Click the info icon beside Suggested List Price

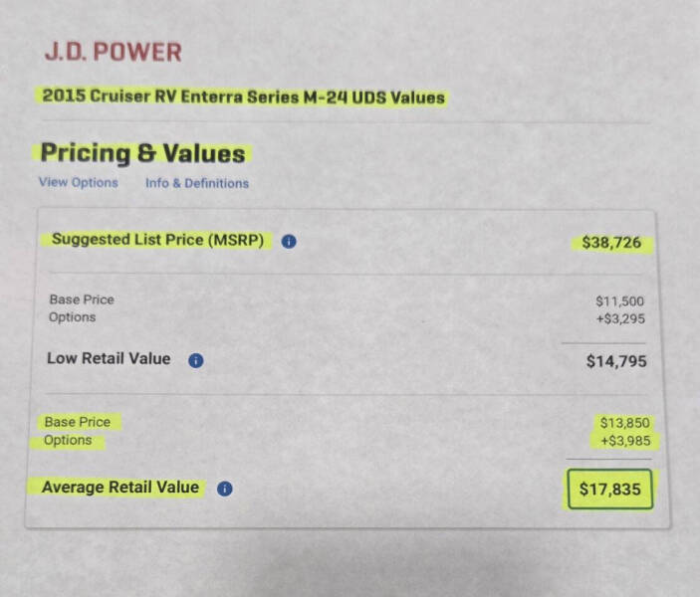tap(289, 241)
